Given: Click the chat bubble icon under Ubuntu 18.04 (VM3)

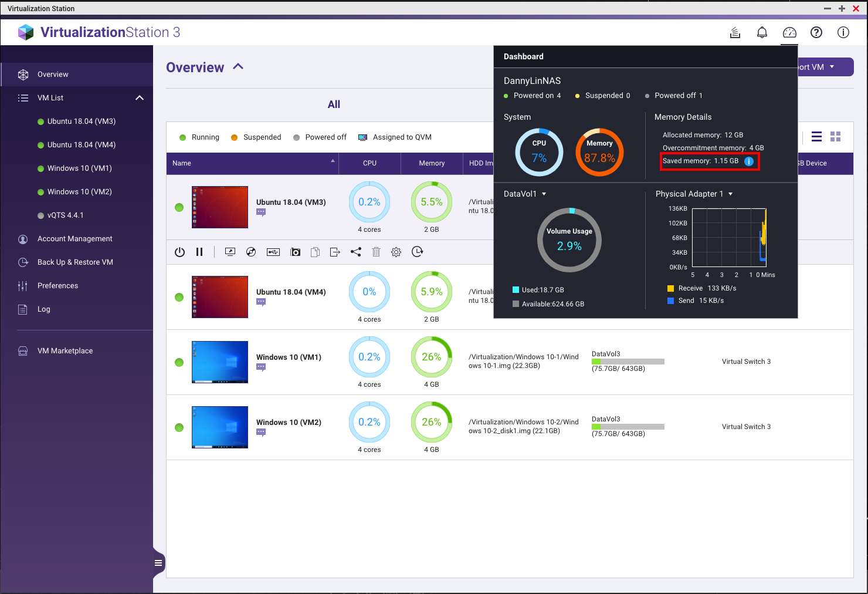Looking at the screenshot, I should coord(261,212).
